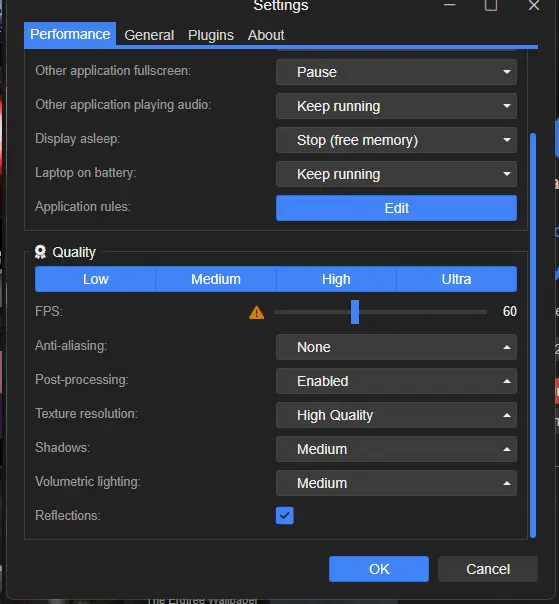The height and width of the screenshot is (604, 559).
Task: Select the High quality preset
Action: [x=336, y=279]
